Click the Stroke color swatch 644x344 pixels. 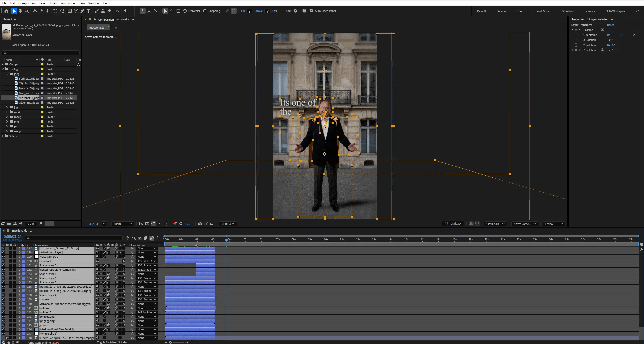pos(268,11)
